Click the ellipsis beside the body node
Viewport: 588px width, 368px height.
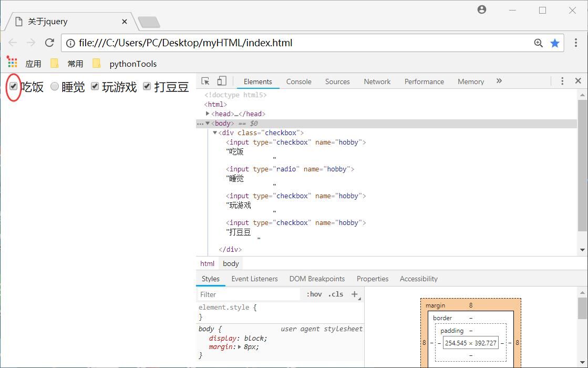pyautogui.click(x=200, y=124)
